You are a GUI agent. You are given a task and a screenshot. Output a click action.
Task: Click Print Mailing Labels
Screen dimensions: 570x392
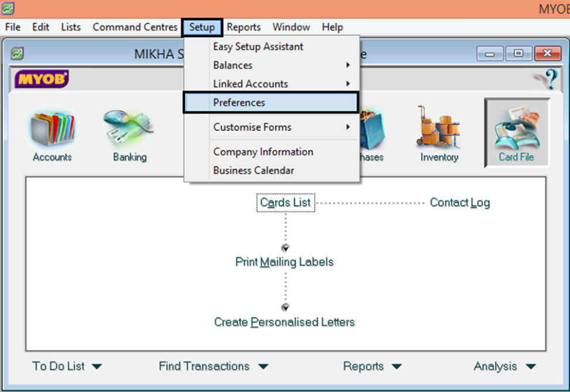284,262
